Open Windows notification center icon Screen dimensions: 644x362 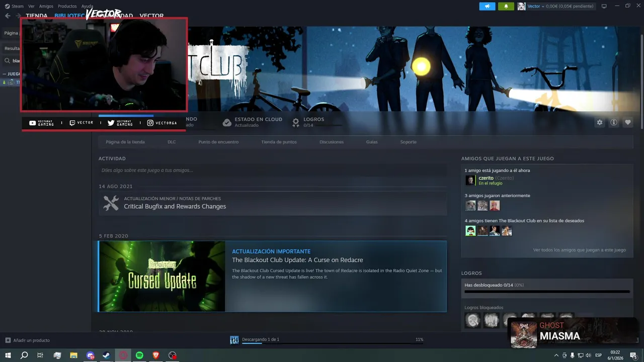tap(633, 355)
